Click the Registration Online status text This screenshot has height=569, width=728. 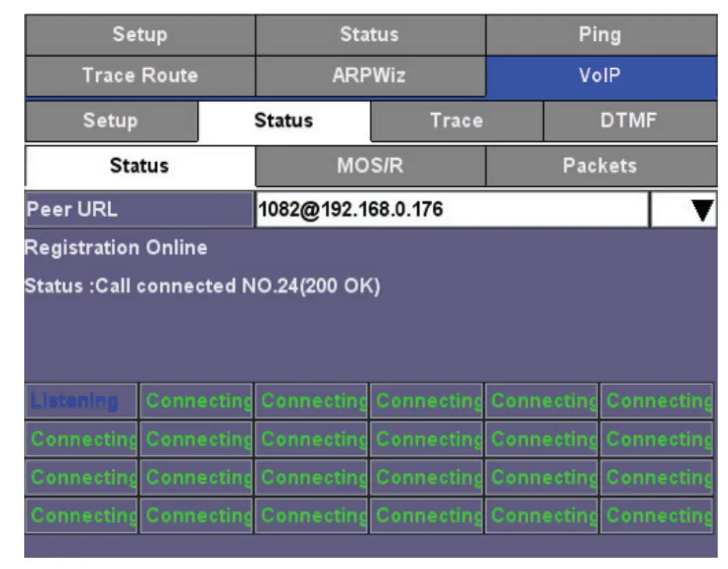pyautogui.click(x=116, y=249)
